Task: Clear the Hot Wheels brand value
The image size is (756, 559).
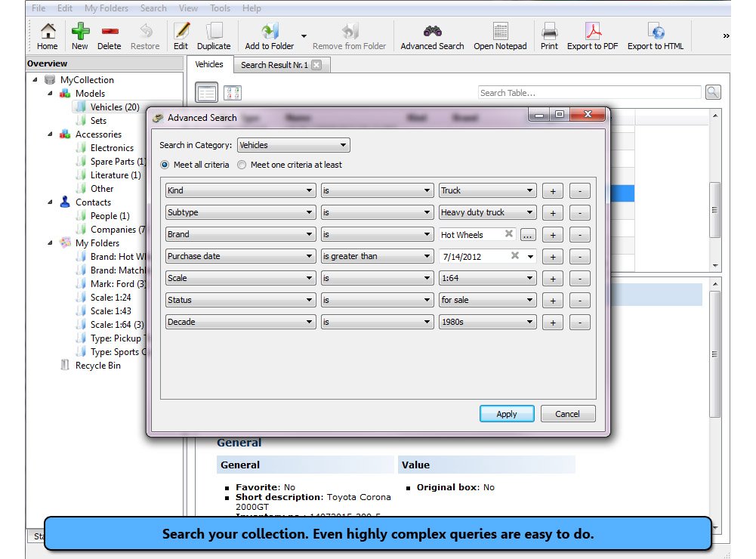Action: click(509, 234)
